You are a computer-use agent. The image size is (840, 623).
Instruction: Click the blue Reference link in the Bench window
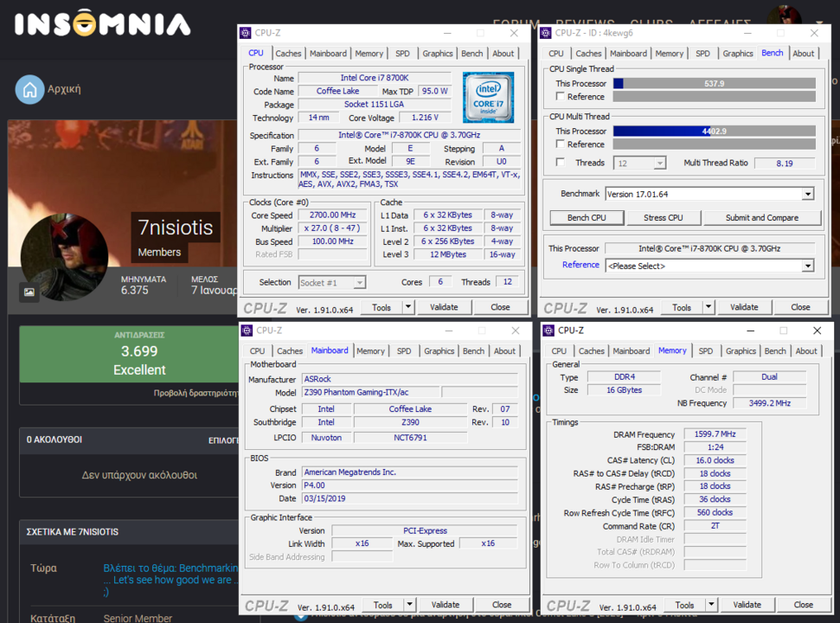580,265
